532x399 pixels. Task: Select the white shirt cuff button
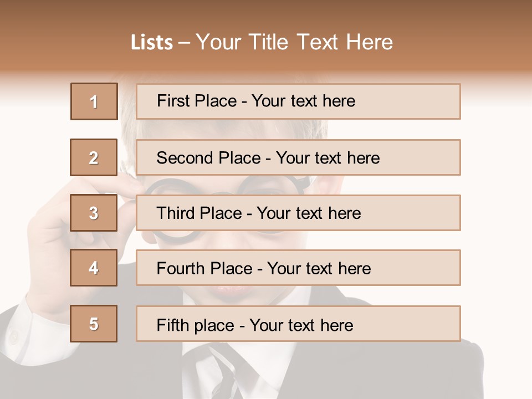pyautogui.click(x=13, y=336)
